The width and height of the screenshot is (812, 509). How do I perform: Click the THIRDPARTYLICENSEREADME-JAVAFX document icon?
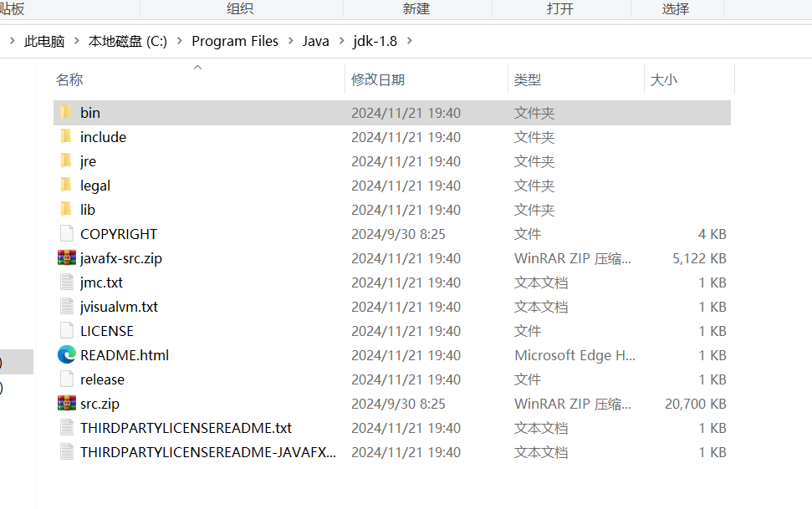[x=67, y=452]
